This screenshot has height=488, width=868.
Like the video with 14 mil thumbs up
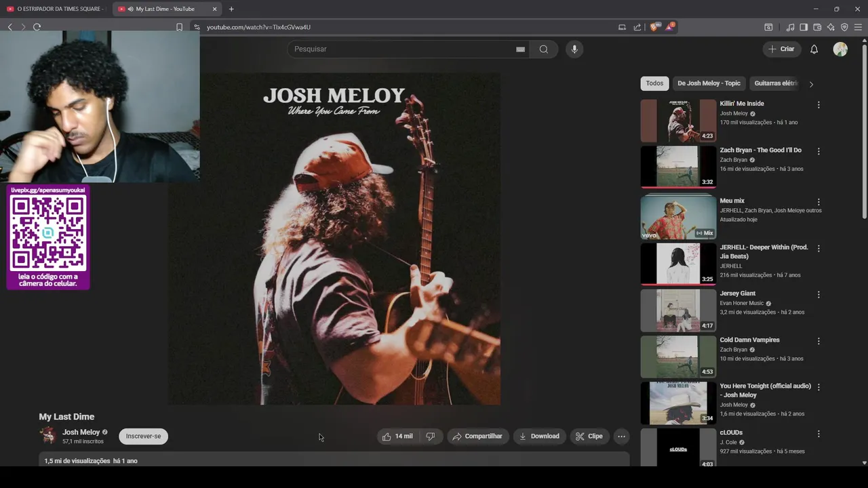[x=397, y=436]
